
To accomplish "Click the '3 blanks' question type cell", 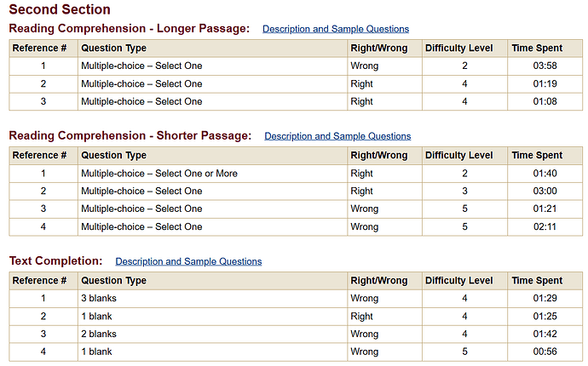I will [213, 298].
